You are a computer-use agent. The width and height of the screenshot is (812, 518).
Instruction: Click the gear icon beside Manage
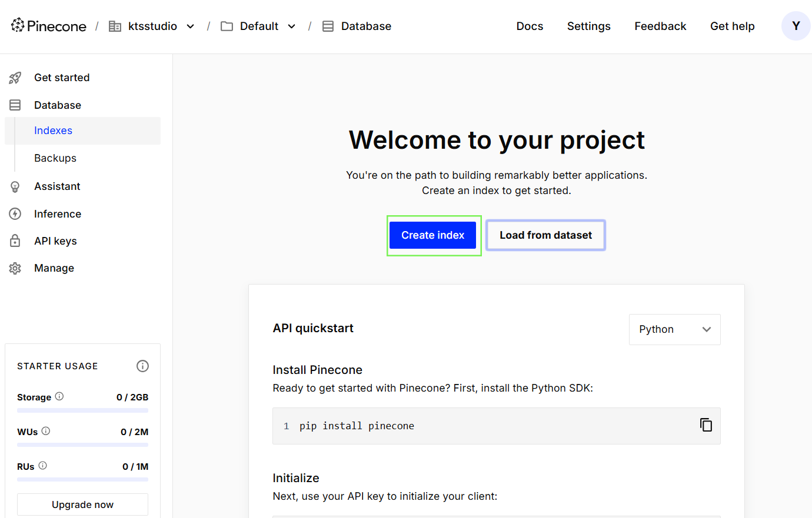click(15, 268)
